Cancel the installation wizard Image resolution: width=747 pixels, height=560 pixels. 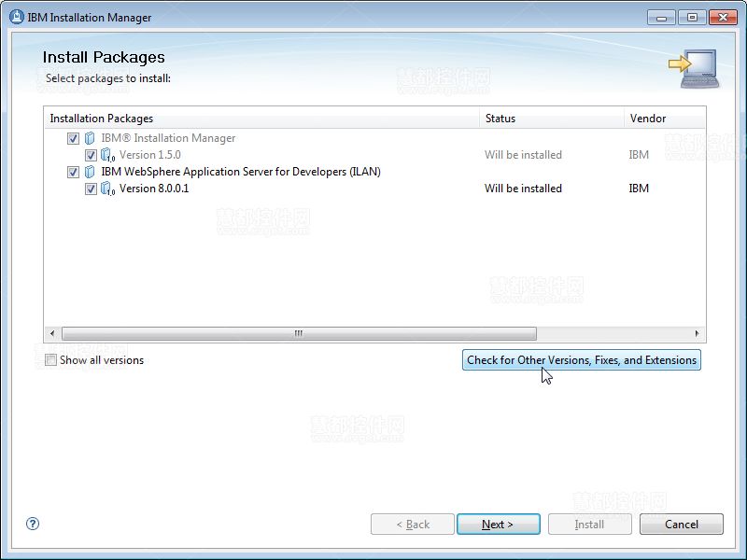(x=682, y=524)
